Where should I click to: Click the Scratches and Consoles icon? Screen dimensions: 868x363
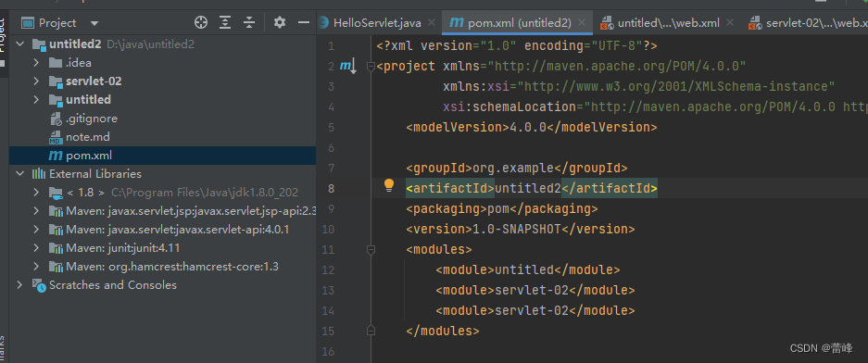click(x=39, y=285)
